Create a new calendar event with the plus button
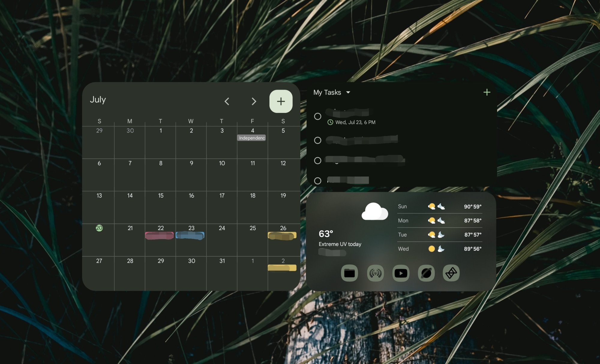600x364 pixels. tap(281, 101)
